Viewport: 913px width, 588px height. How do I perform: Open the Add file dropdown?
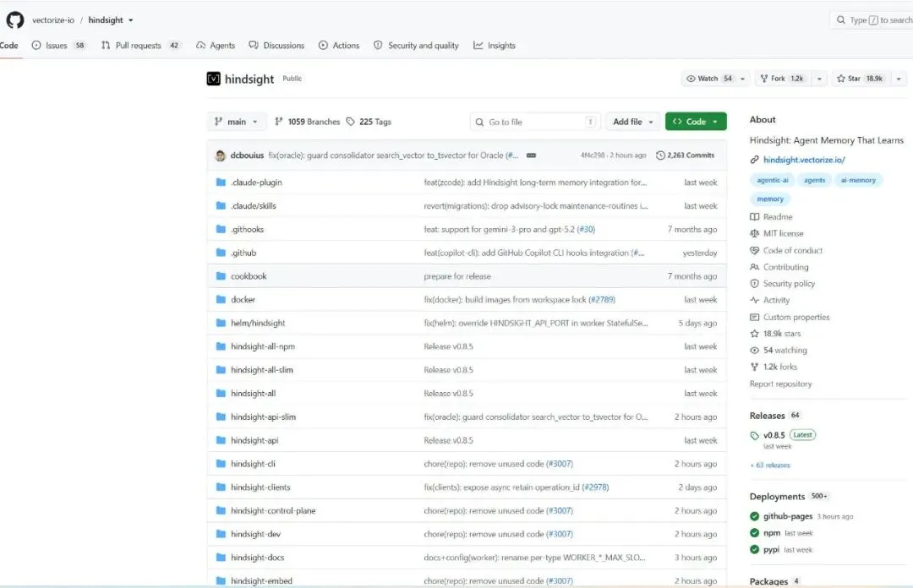(633, 122)
